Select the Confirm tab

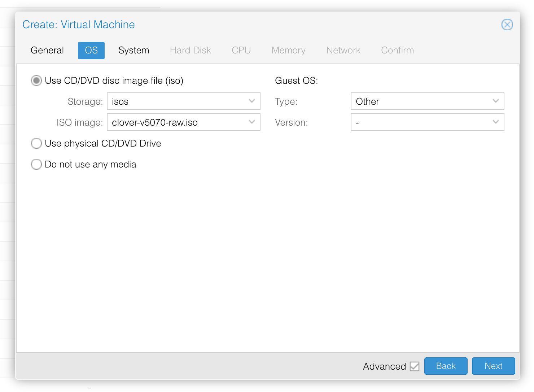397,50
